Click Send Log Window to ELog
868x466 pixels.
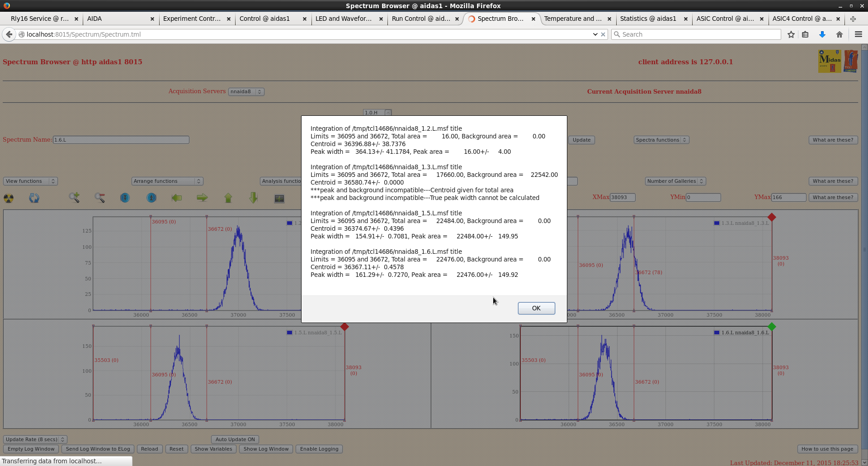(98, 449)
